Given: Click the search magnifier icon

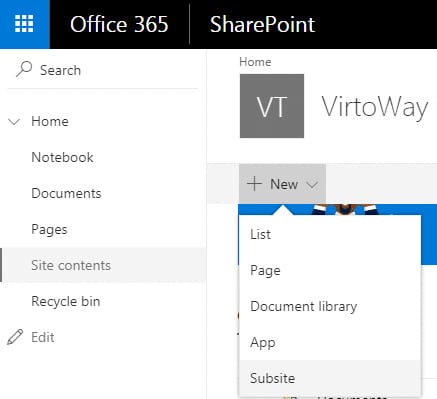Looking at the screenshot, I should (x=24, y=69).
